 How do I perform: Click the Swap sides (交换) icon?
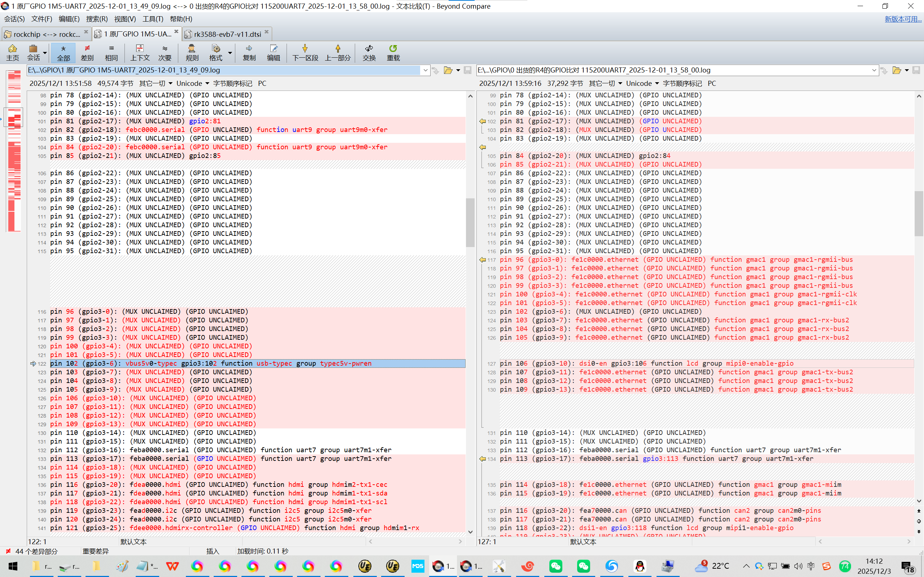point(369,52)
